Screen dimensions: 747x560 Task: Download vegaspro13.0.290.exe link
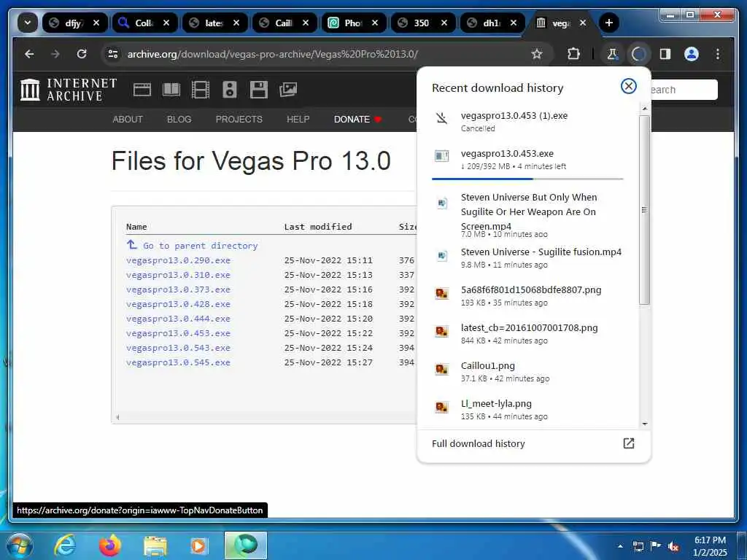point(178,260)
